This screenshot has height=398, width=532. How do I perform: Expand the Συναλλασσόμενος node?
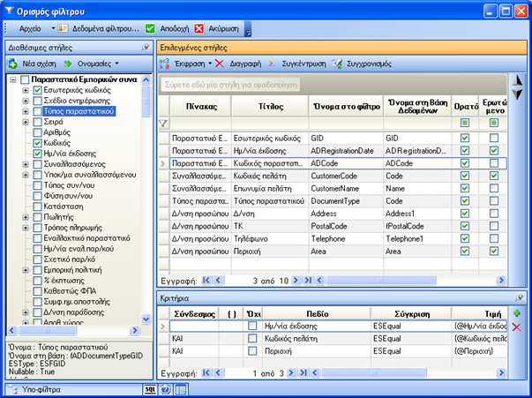tap(26, 164)
